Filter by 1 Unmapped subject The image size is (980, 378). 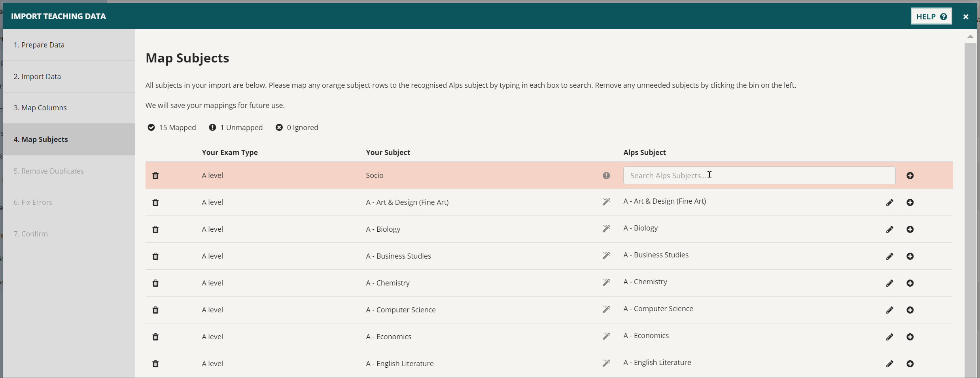(x=236, y=127)
